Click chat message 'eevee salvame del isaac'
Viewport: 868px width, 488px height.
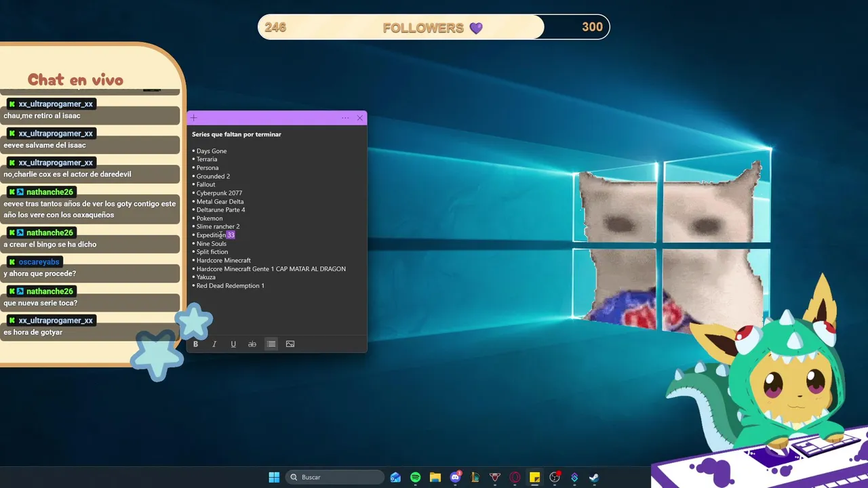click(45, 145)
